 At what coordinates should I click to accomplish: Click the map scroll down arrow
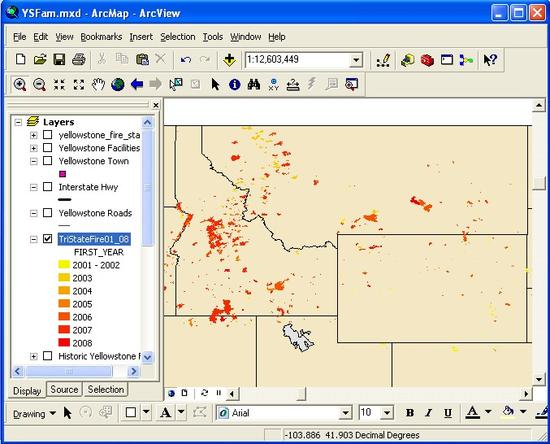[539, 379]
